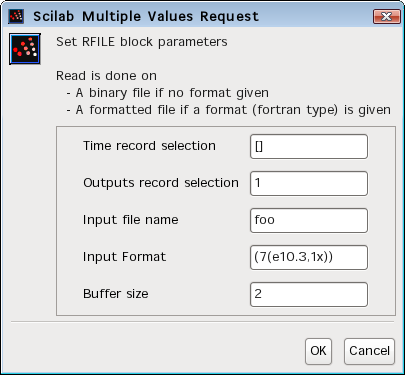Click the 'Input Format' label
Viewport: 405px width, 375px height.
pos(124,257)
